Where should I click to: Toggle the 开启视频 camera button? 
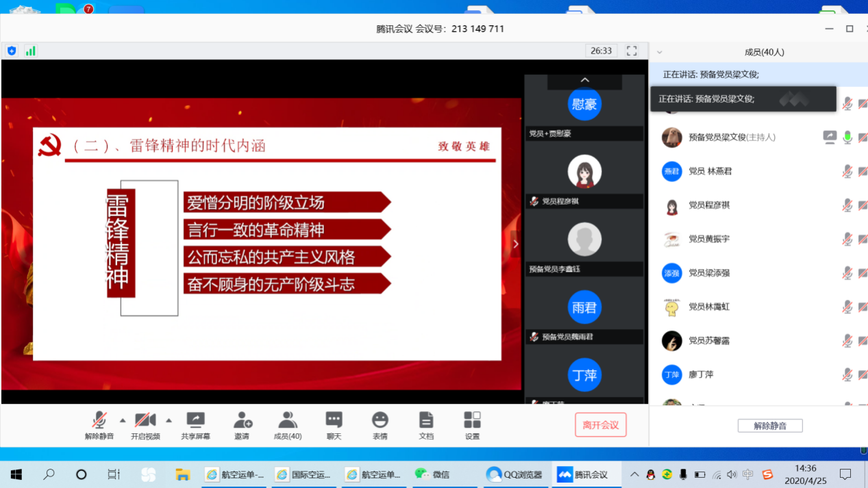coord(145,420)
